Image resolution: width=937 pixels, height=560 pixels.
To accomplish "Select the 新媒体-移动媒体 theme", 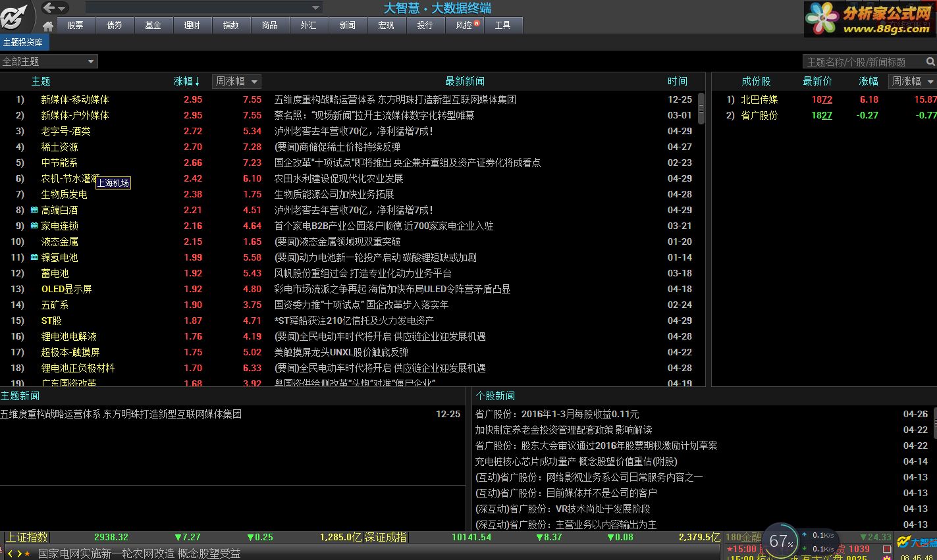I will pyautogui.click(x=75, y=99).
